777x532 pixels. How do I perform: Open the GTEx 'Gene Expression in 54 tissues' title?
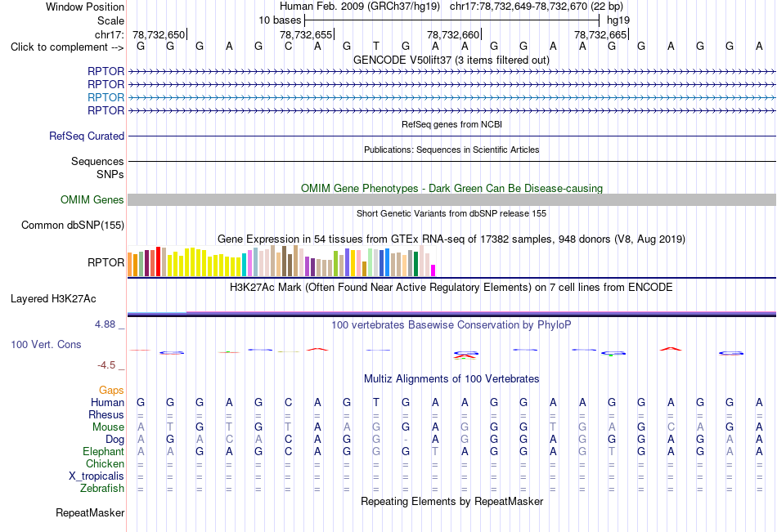pos(451,239)
